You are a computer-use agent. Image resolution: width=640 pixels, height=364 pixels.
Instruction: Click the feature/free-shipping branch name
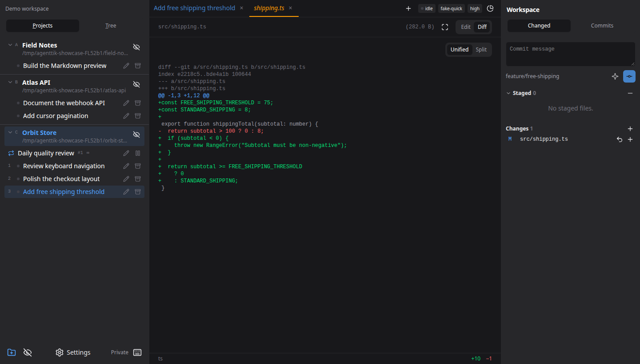coord(532,76)
